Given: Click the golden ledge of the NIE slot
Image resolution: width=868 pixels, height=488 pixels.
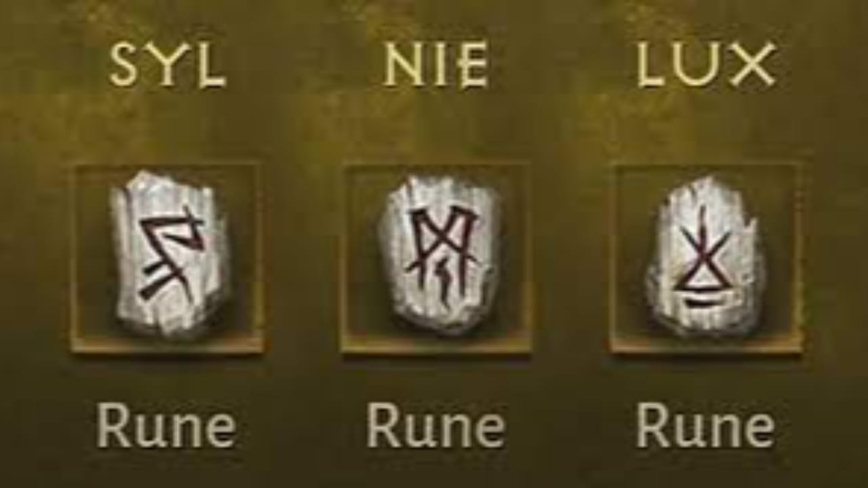Looking at the screenshot, I should click(436, 344).
